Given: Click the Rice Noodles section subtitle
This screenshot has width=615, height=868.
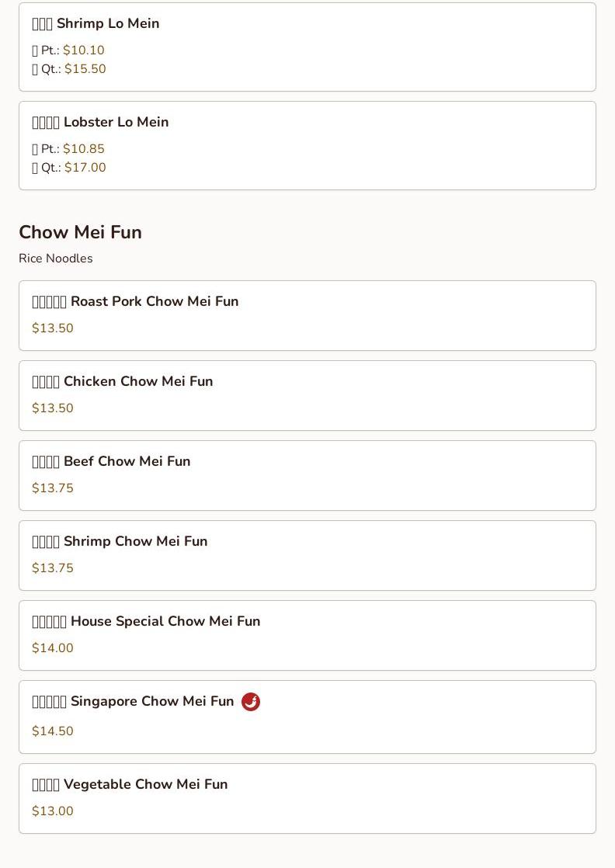Looking at the screenshot, I should [x=56, y=259].
